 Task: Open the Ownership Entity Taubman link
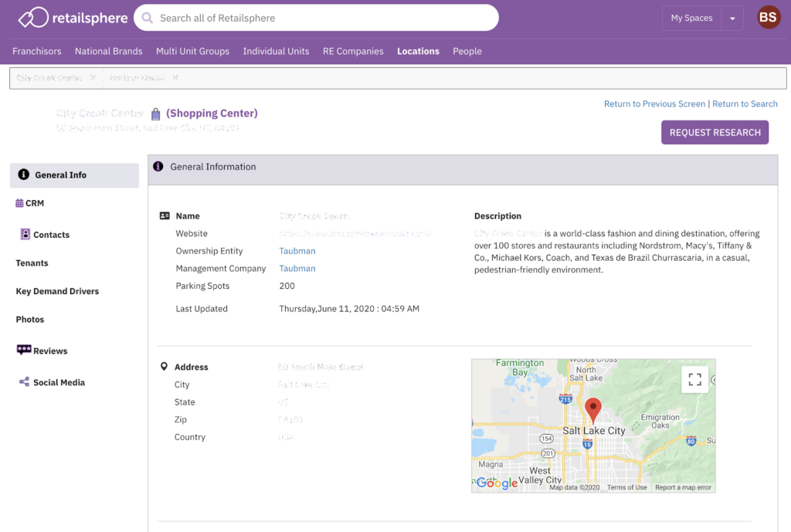297,251
